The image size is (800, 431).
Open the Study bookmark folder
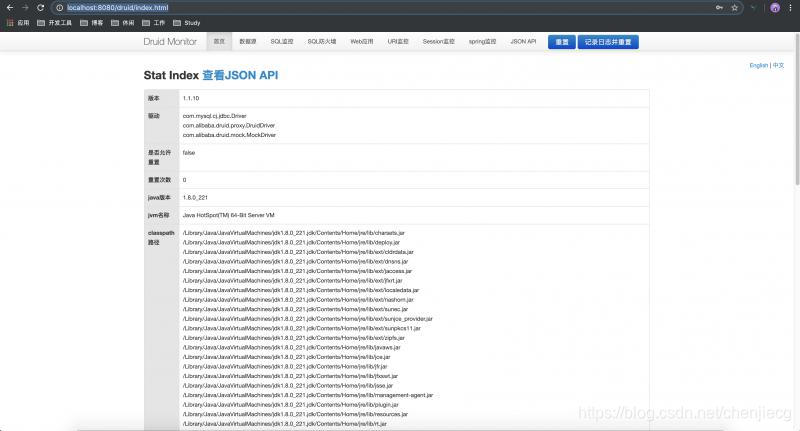187,23
